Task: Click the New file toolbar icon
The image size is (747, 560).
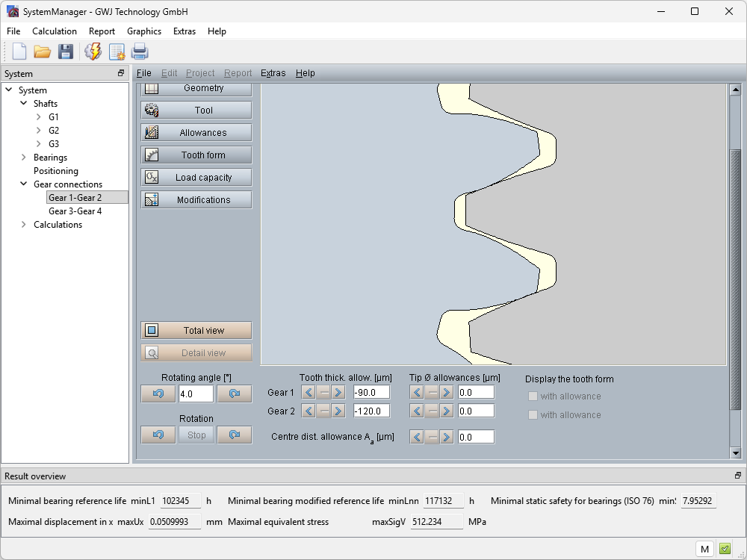Action: [x=19, y=52]
